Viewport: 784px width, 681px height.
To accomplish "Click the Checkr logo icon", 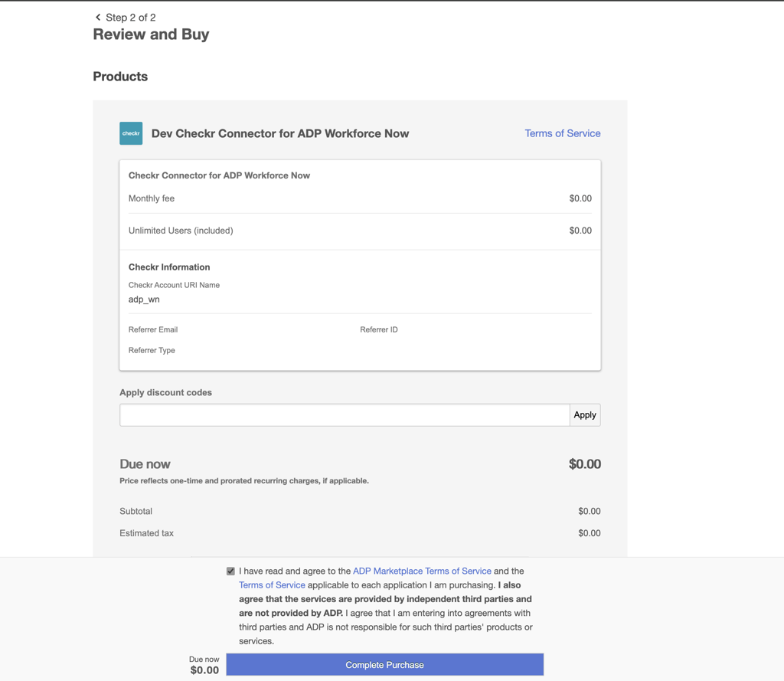I will coord(131,133).
